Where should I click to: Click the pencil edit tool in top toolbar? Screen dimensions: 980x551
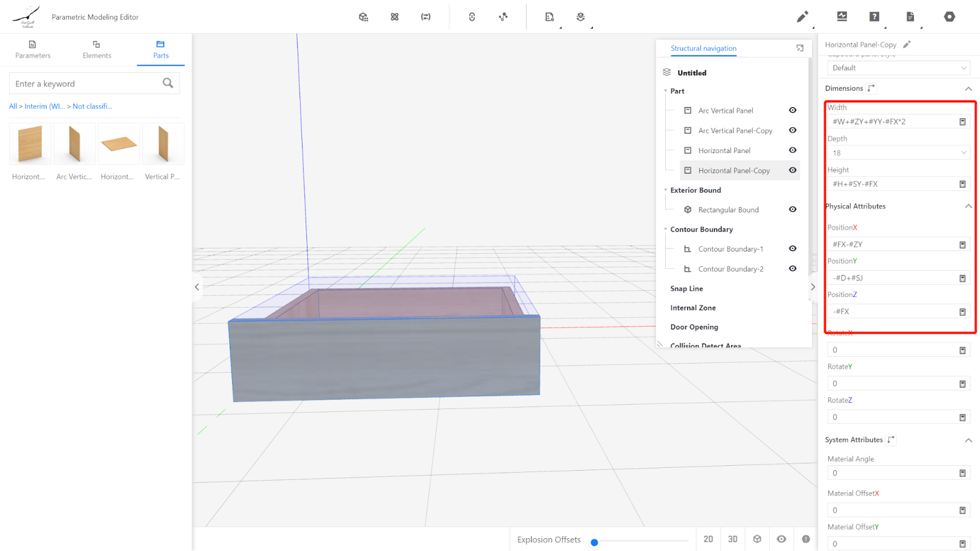802,17
